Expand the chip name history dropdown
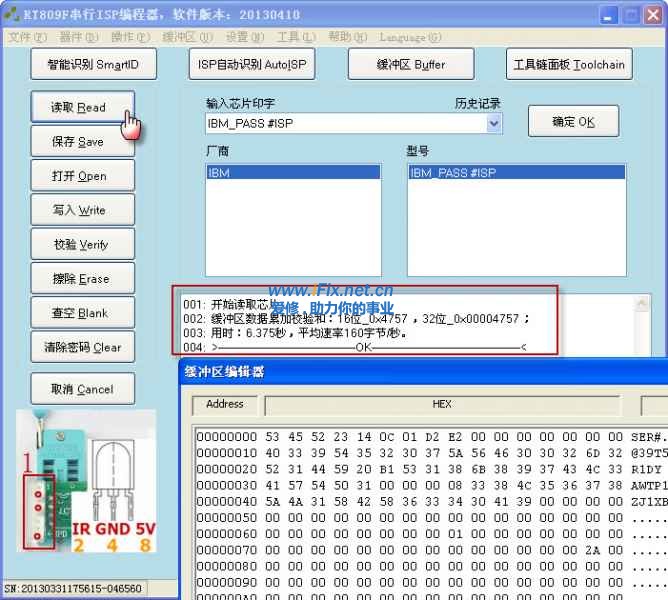Image resolution: width=668 pixels, height=600 pixels. pos(494,124)
